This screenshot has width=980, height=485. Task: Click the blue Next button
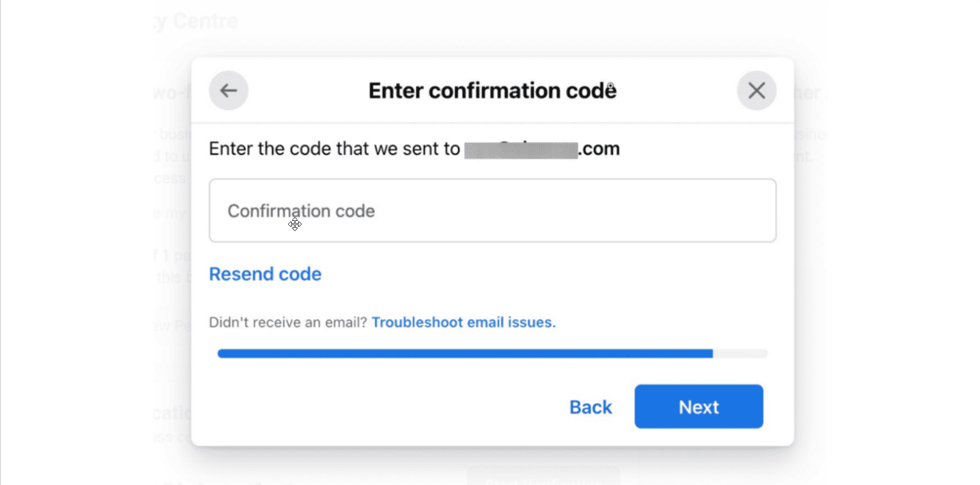tap(699, 407)
